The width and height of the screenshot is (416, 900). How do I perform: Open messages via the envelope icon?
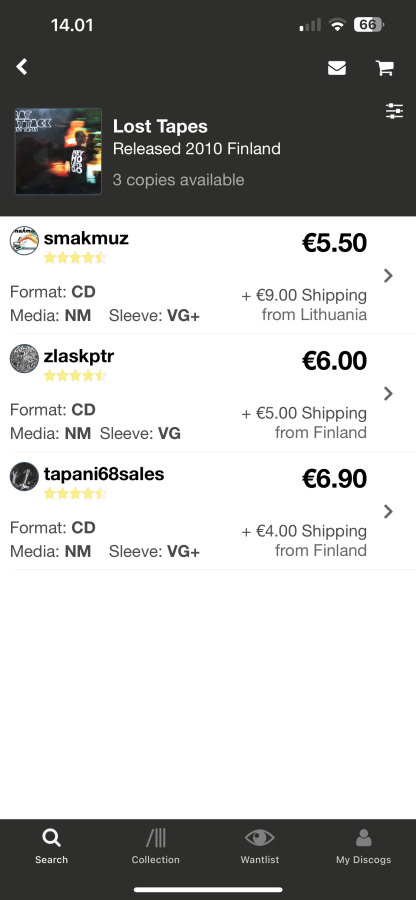pyautogui.click(x=337, y=68)
